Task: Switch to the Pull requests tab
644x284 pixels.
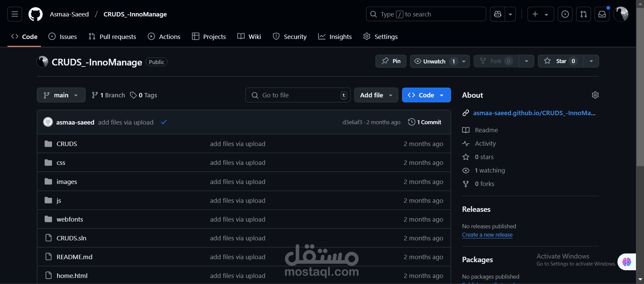Action: (112, 37)
